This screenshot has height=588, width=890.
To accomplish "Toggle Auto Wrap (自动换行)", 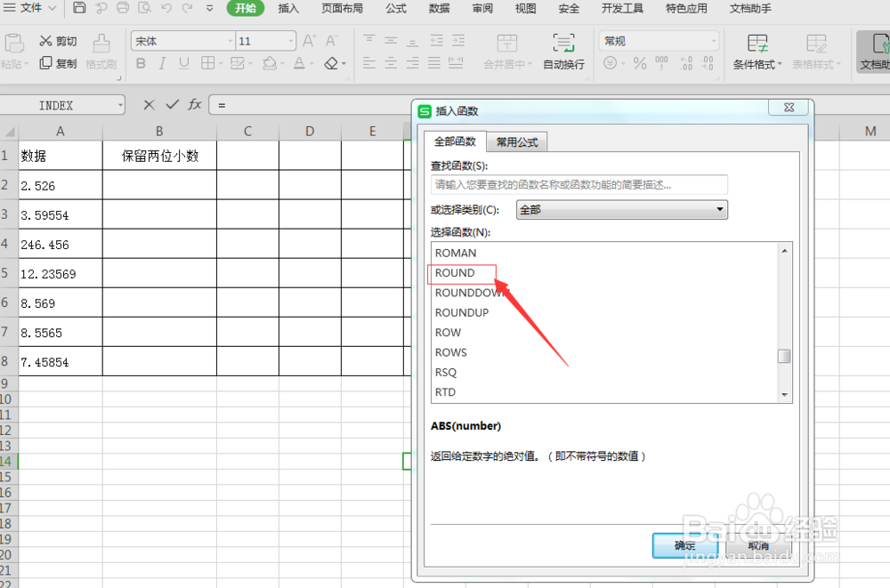I will coord(563,52).
